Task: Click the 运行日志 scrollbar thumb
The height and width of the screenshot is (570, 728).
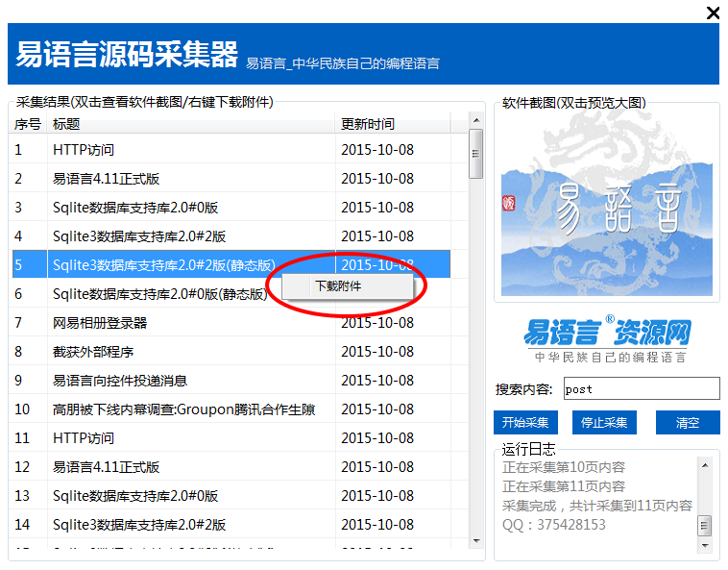Action: pyautogui.click(x=705, y=526)
